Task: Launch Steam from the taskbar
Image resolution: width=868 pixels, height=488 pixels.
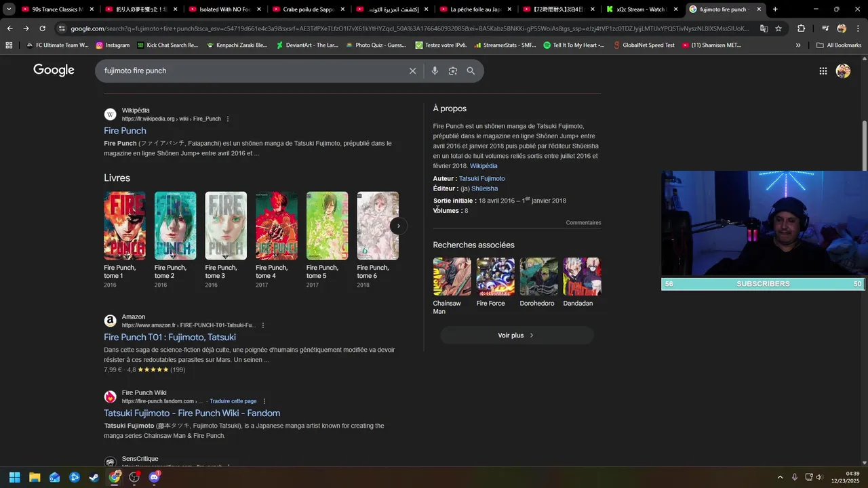Action: point(94,477)
